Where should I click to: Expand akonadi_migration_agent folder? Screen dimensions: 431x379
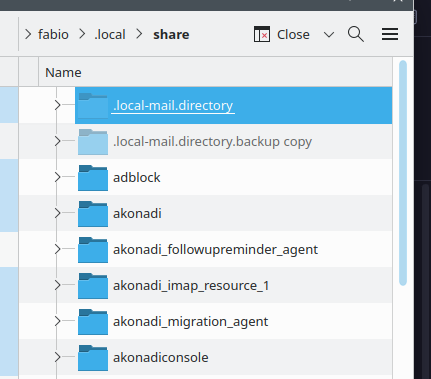click(57, 321)
